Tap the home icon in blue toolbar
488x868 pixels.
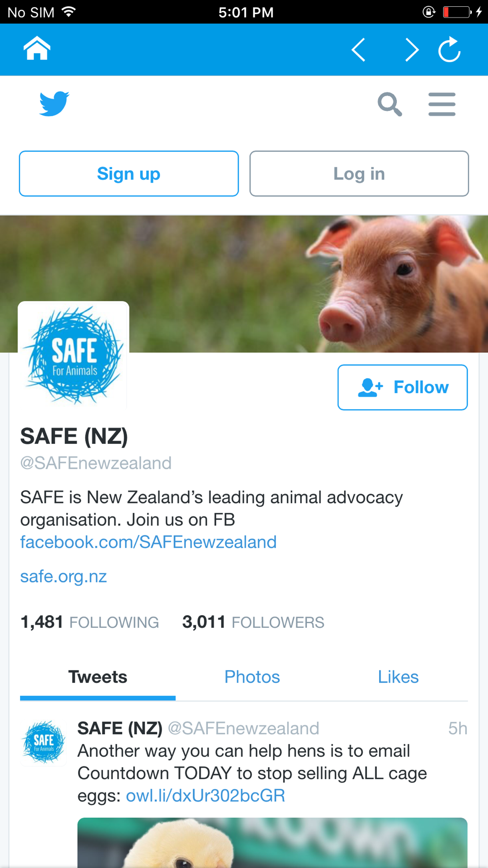click(x=37, y=48)
